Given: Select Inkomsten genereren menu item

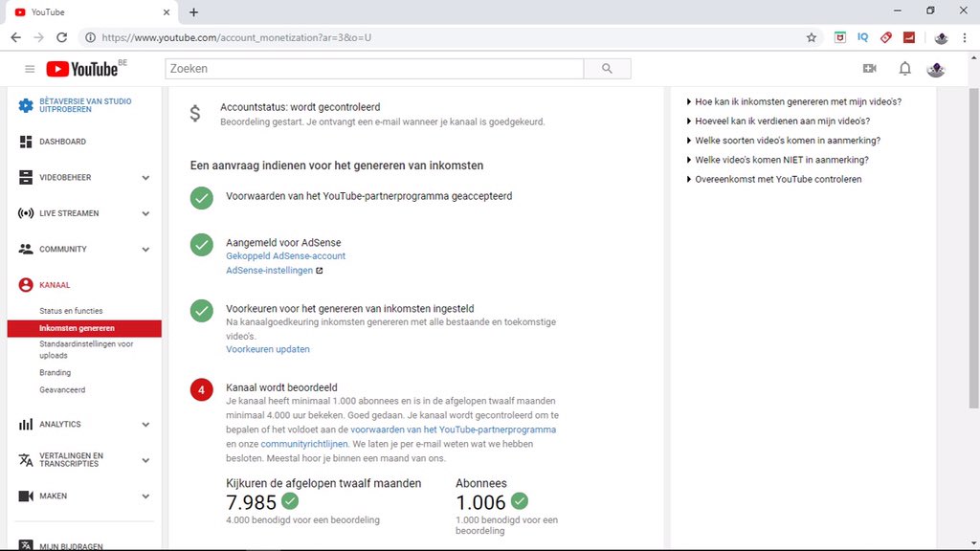Looking at the screenshot, I should coord(84,328).
